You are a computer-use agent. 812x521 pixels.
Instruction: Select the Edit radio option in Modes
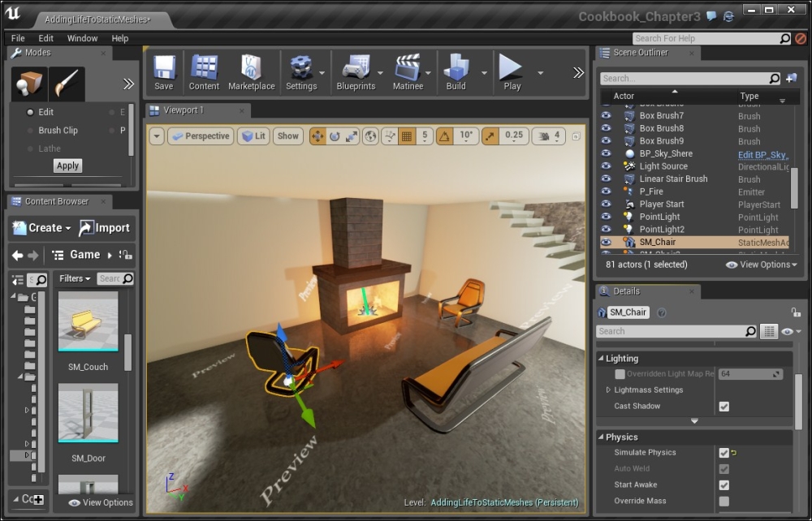(x=30, y=112)
